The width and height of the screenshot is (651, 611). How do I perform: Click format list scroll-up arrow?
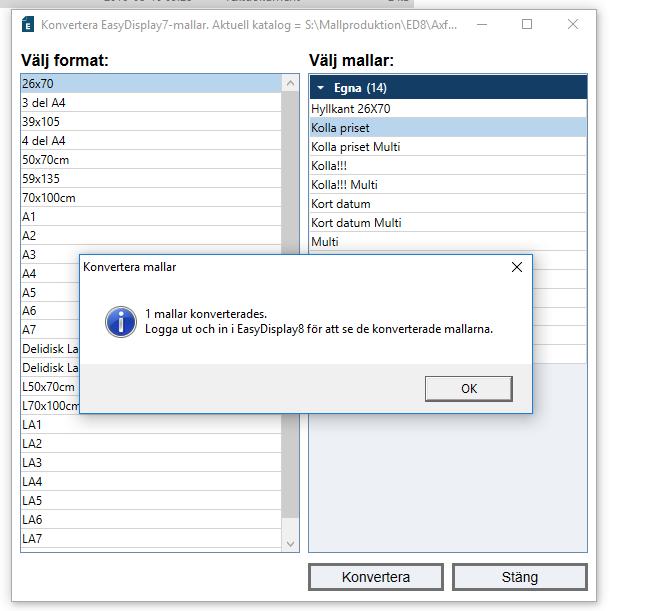click(x=290, y=83)
